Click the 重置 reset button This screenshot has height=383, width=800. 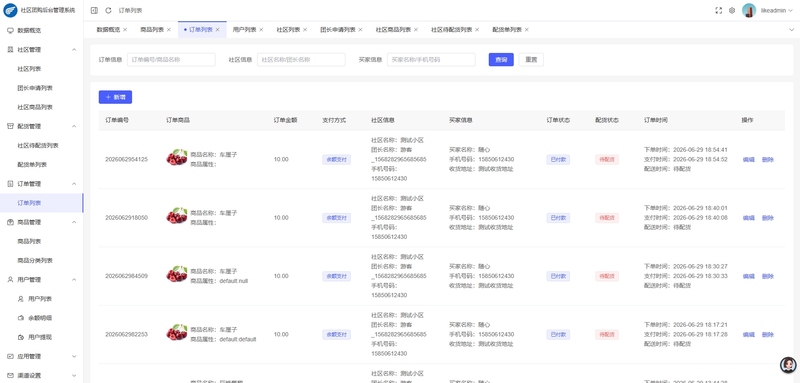531,60
